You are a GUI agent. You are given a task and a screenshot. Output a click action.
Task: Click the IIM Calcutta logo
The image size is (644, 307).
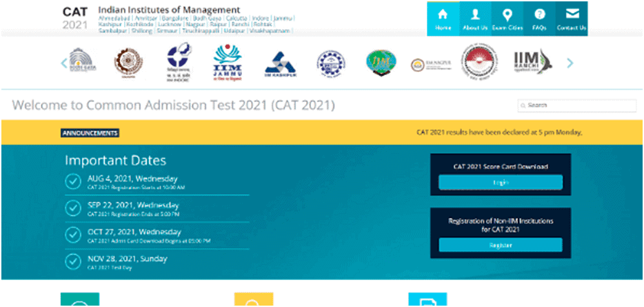pos(128,62)
